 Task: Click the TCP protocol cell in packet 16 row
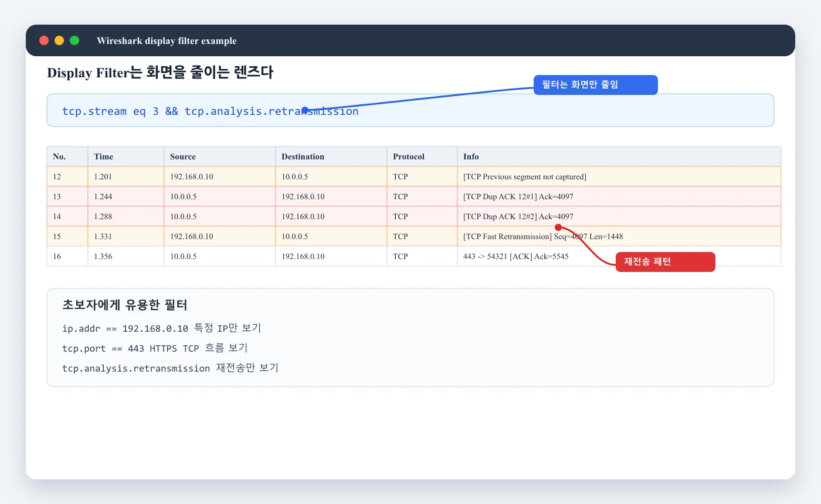point(422,256)
